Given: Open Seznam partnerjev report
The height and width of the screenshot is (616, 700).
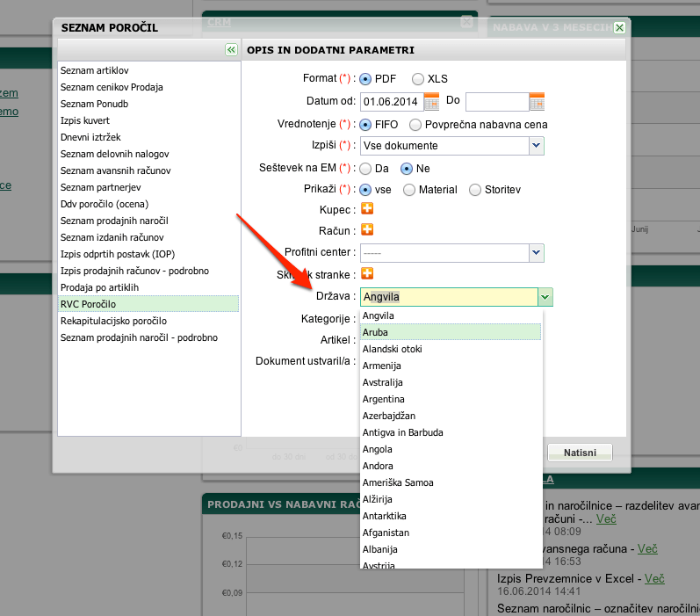Looking at the screenshot, I should tap(148, 187).
